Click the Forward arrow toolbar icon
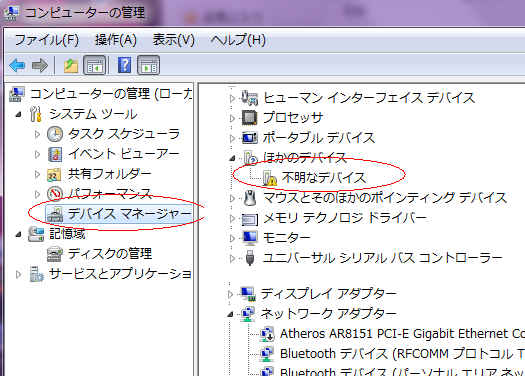Image resolution: width=525 pixels, height=376 pixels. click(x=40, y=65)
